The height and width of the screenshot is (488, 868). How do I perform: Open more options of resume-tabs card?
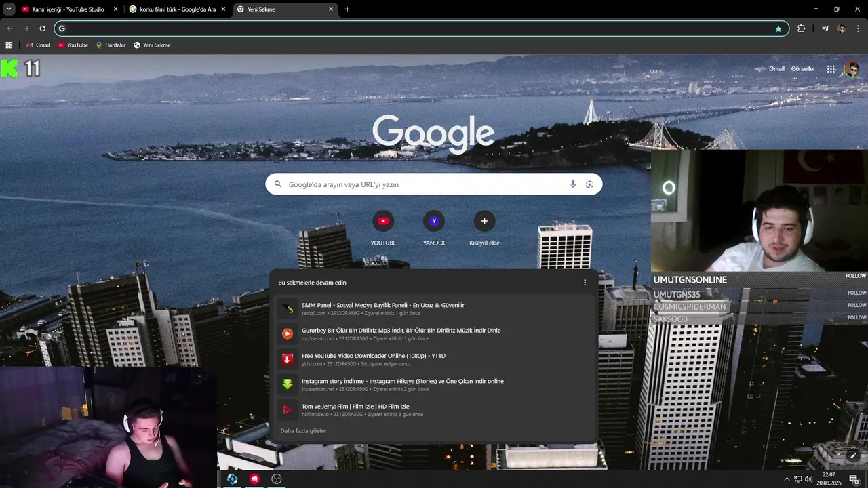point(585,283)
